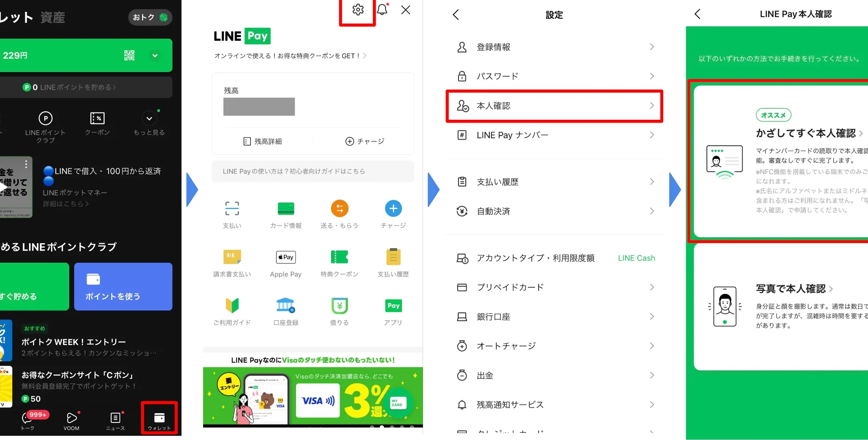868x440 pixels.
Task: Open パスワード settings row
Action: click(555, 76)
